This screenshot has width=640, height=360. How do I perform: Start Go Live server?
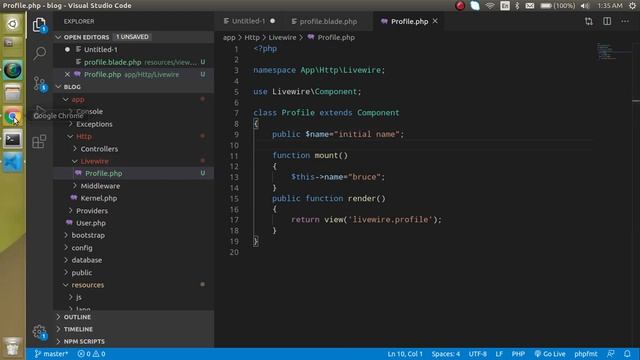(550, 354)
